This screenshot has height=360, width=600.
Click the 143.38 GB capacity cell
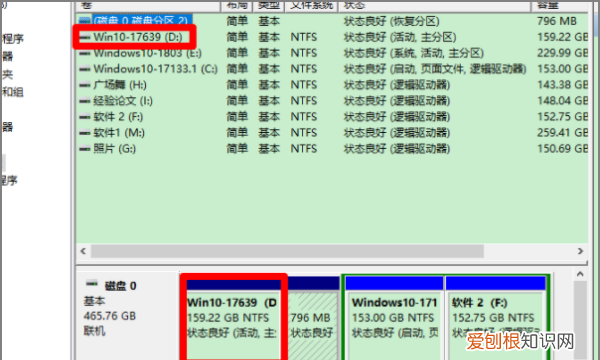(562, 85)
